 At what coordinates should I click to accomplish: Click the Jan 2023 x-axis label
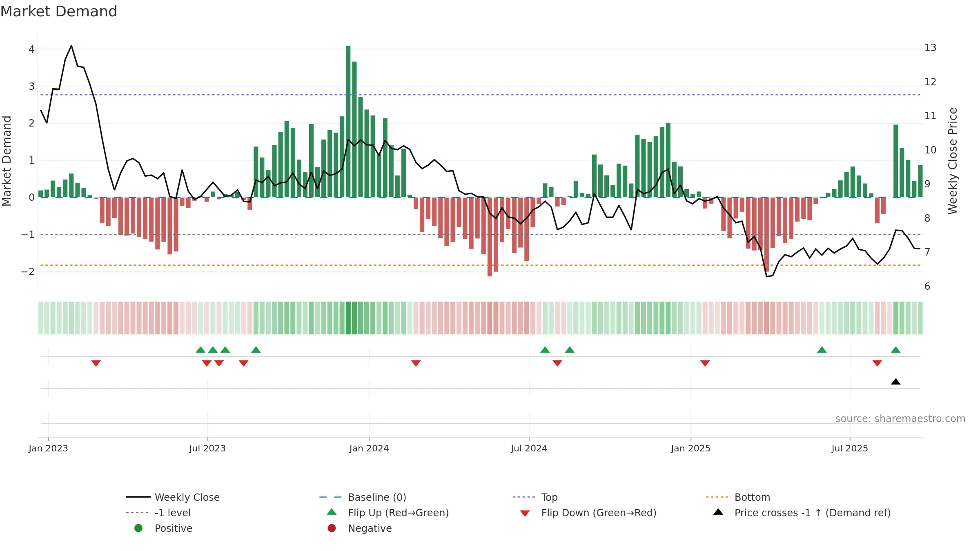point(48,449)
